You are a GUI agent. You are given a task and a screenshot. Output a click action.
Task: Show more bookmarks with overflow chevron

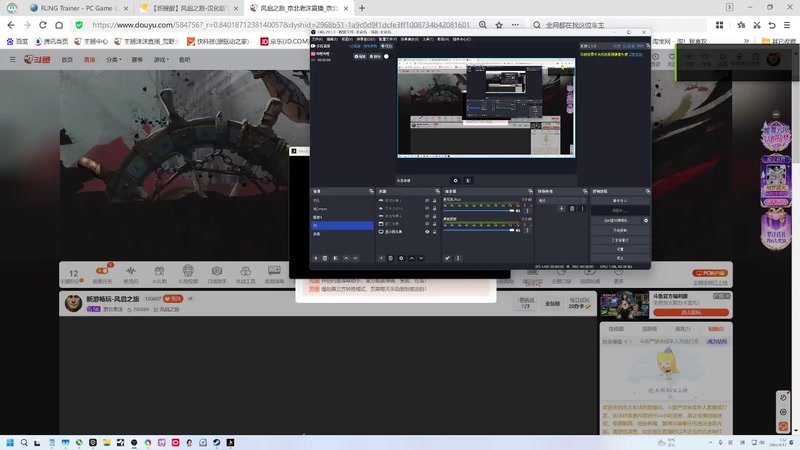746,41
